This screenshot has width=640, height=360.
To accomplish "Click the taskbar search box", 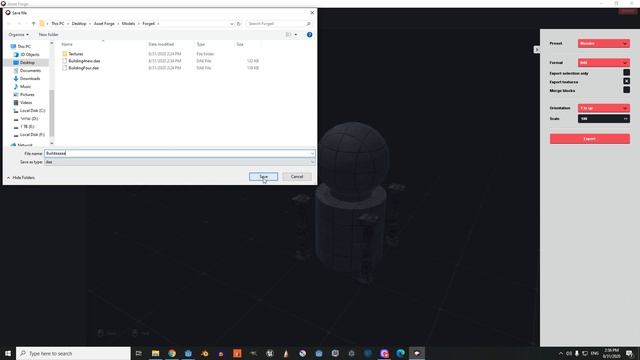I will [x=73, y=353].
